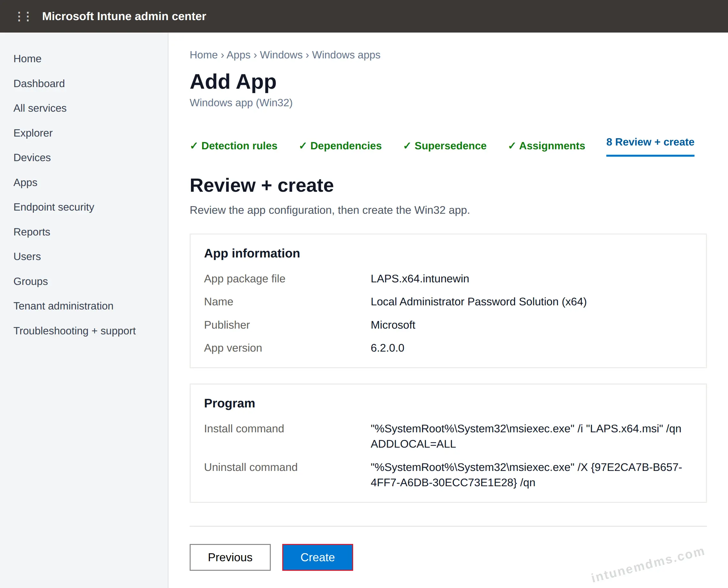Screen dimensions: 728x588
Task: Open Endpoint security in the sidebar
Action: [x=54, y=207]
